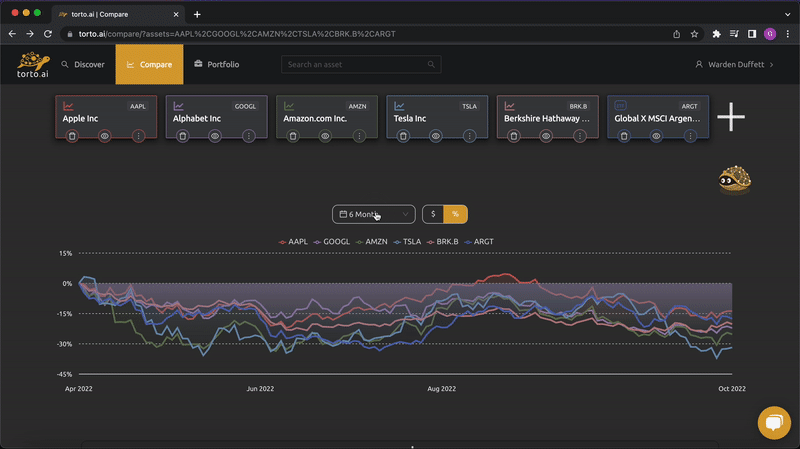800x449 pixels.
Task: Toggle Tesla Inc line visibility
Action: [436, 136]
